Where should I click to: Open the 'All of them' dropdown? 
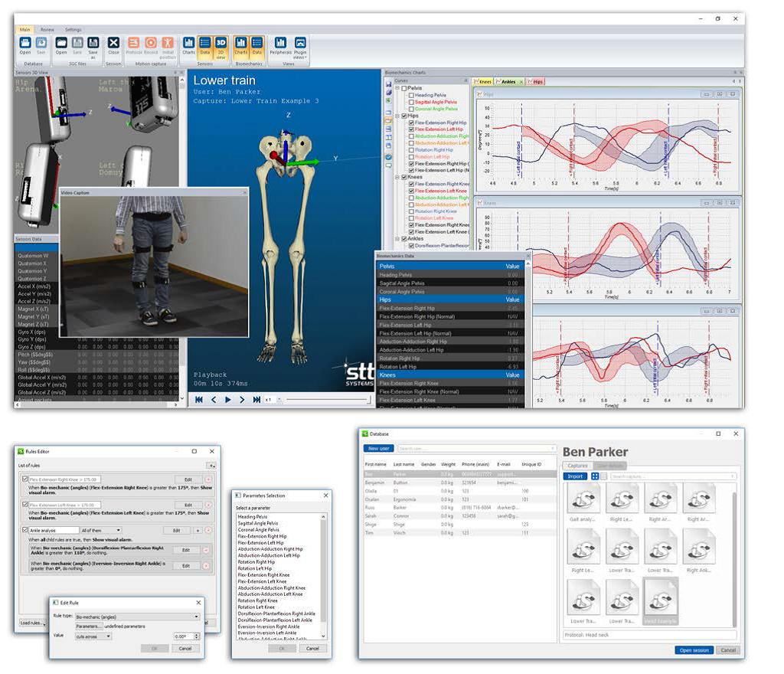pos(101,530)
